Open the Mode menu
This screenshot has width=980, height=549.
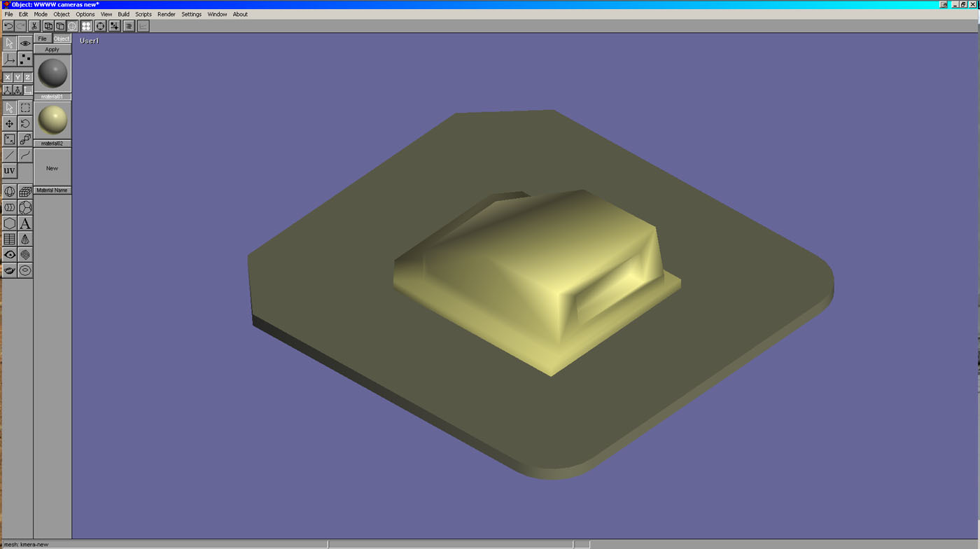coord(41,14)
